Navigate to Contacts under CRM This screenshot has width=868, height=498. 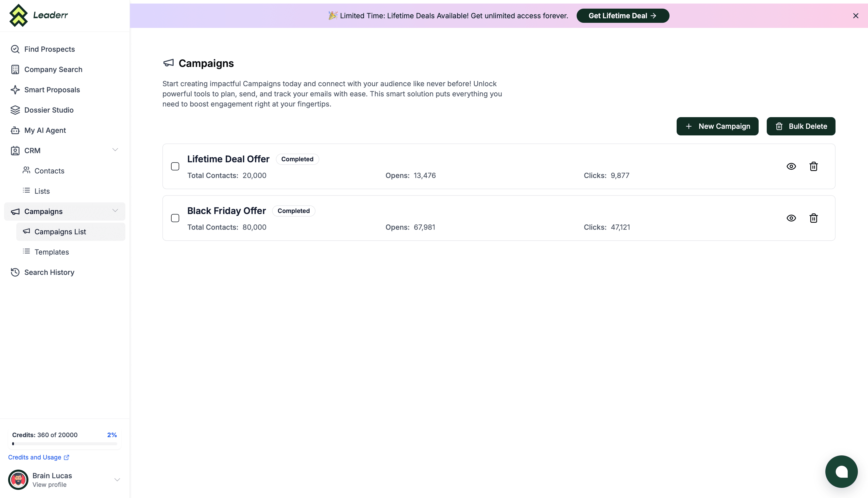click(x=49, y=171)
